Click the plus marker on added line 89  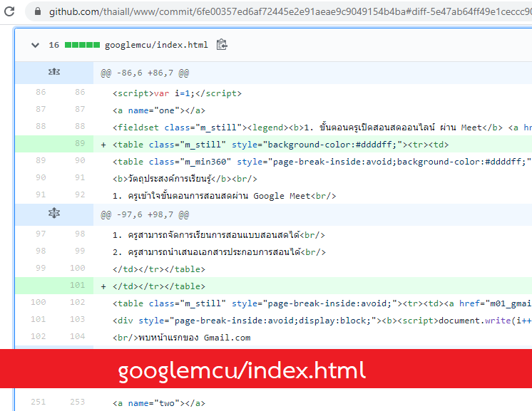[x=103, y=144]
